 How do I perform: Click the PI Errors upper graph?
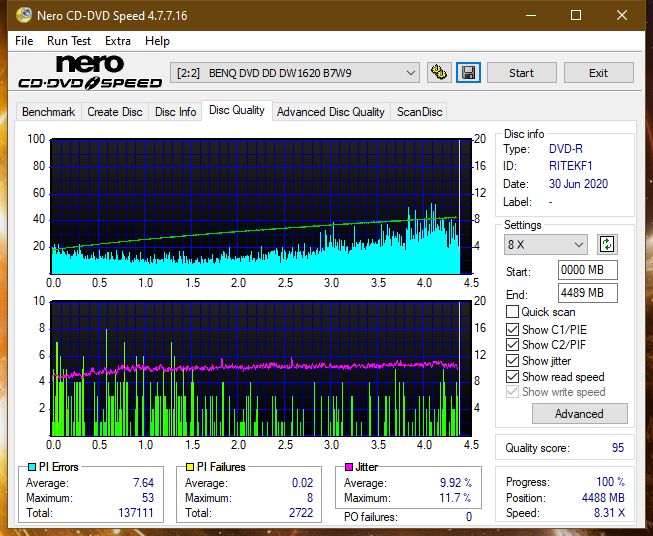click(x=261, y=206)
